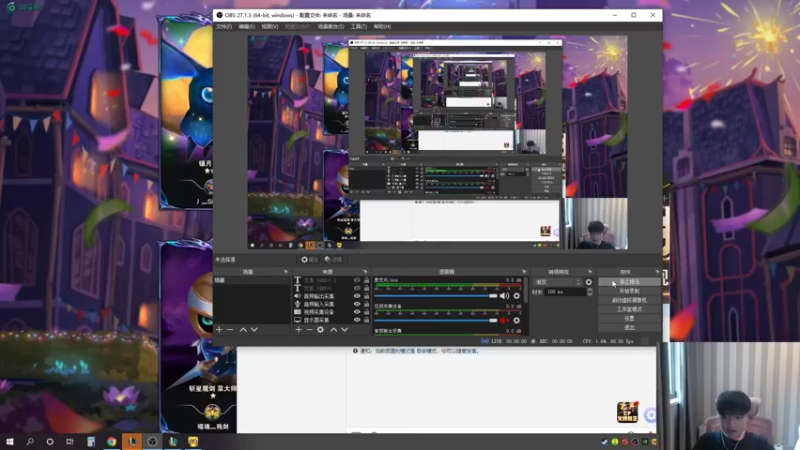Viewport: 800px width, 450px height.
Task: Open the calculator app on the taskbar
Action: click(91, 441)
